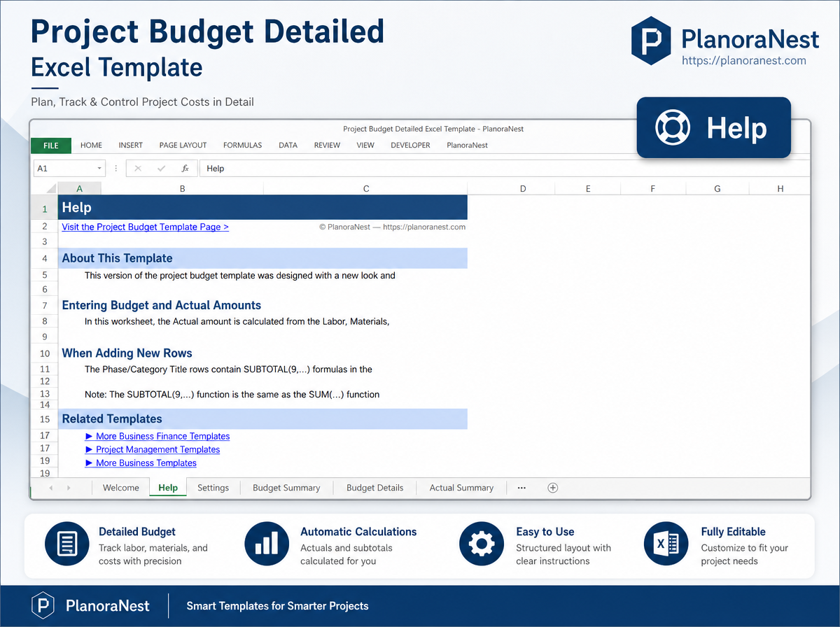Open the FORMULAS ribbon tab
This screenshot has width=840, height=627.
point(242,146)
